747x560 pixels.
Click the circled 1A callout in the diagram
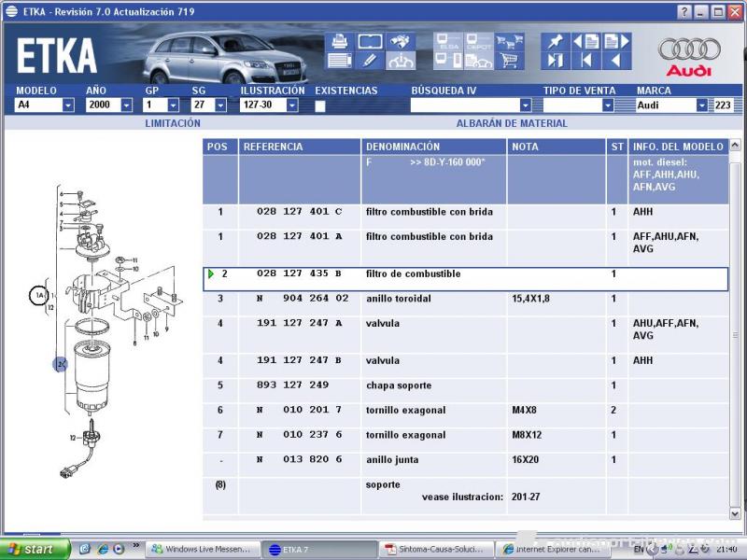coord(39,295)
